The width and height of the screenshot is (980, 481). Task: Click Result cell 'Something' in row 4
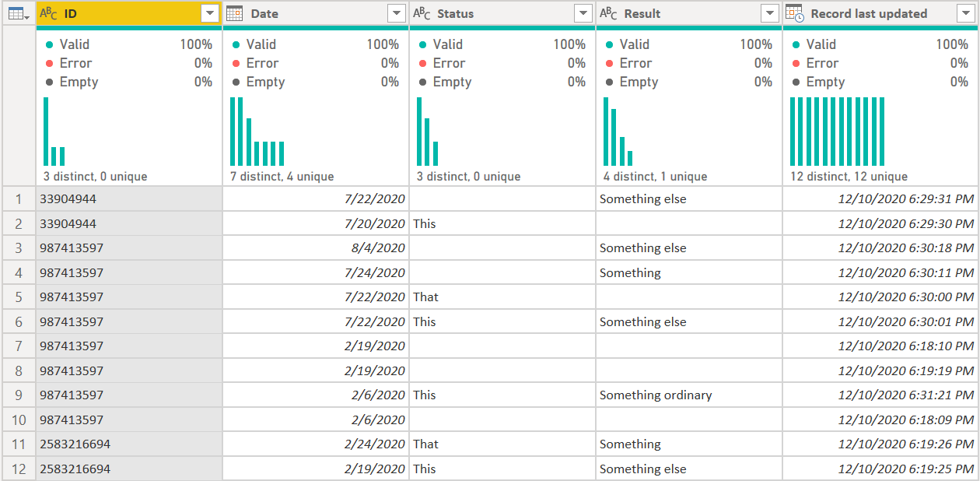[x=689, y=272]
